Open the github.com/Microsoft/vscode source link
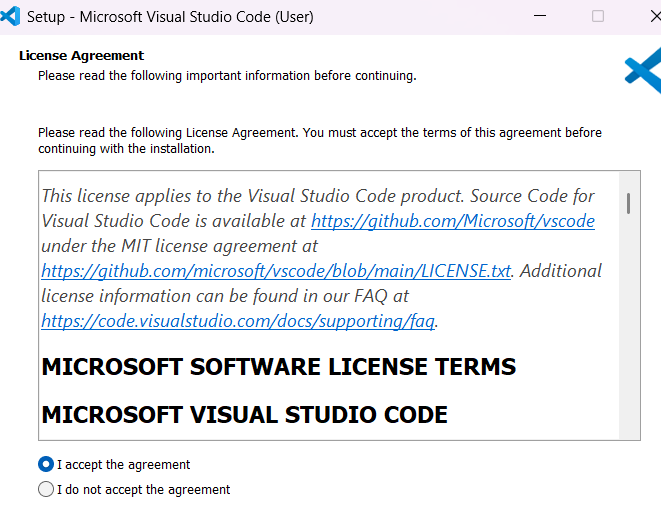Viewport: 661px width, 508px height. (x=453, y=221)
